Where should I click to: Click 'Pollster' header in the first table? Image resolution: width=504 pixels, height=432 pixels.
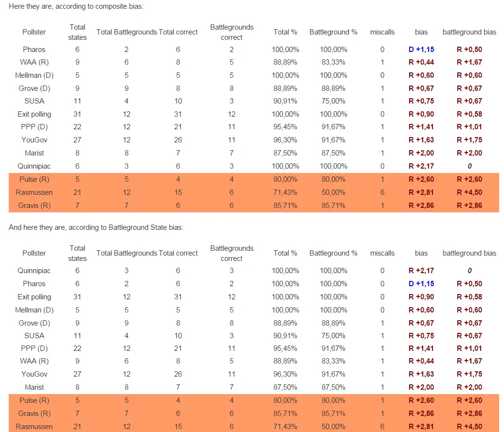coord(34,32)
